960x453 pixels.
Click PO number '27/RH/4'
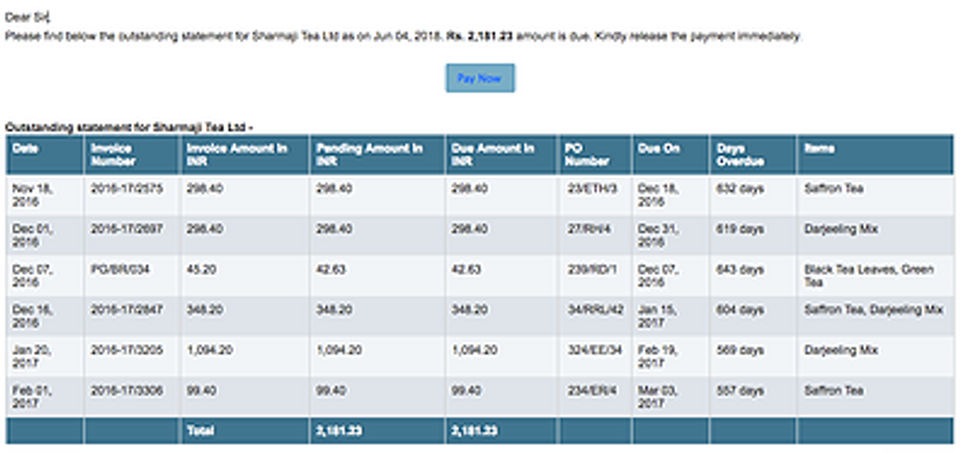point(590,230)
